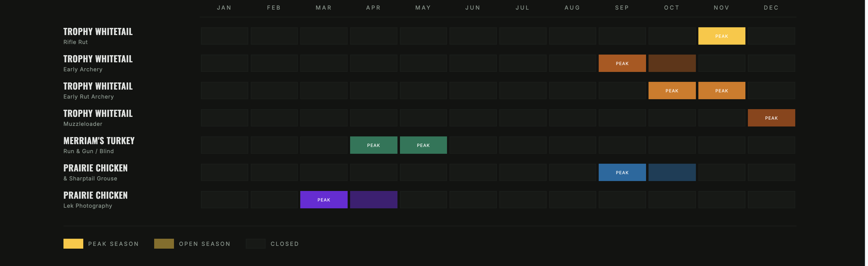The width and height of the screenshot is (868, 266).
Task: Click the closed January cell for Rifle Rut
Action: tap(224, 36)
